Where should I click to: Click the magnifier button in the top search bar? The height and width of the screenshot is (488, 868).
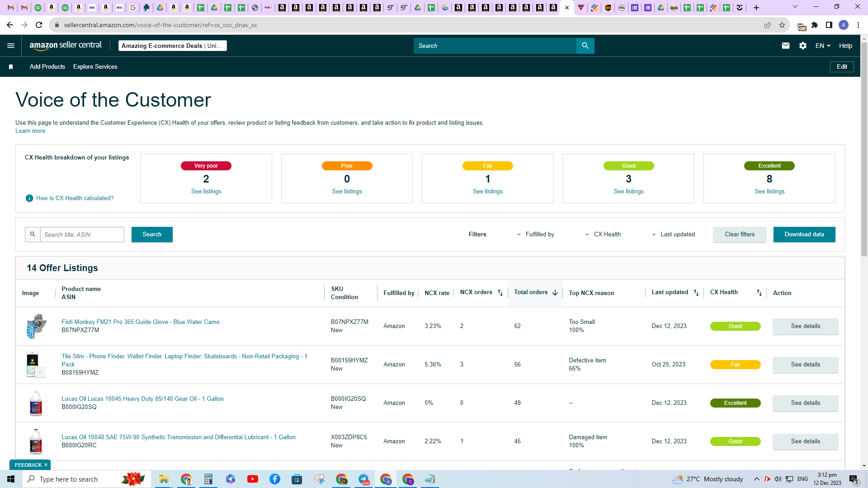coord(585,46)
